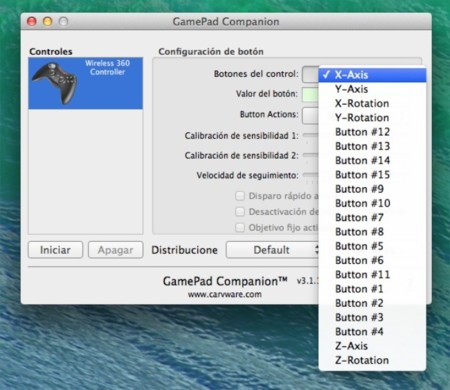Click the Apagar button

click(115, 250)
